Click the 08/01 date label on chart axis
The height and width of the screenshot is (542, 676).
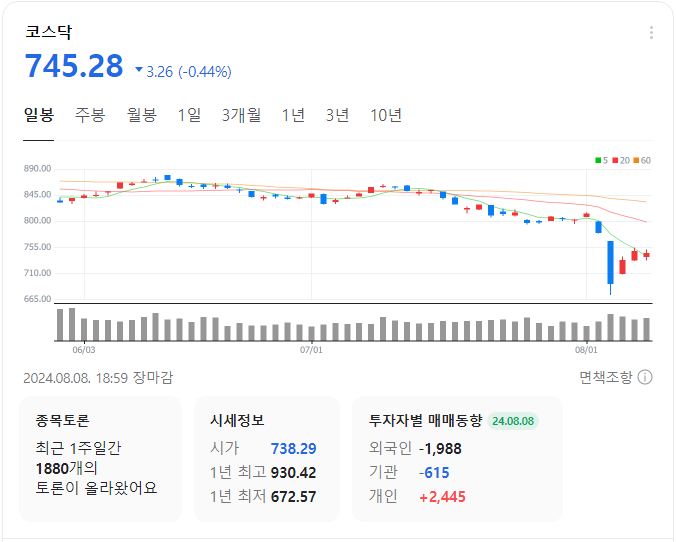(x=586, y=350)
